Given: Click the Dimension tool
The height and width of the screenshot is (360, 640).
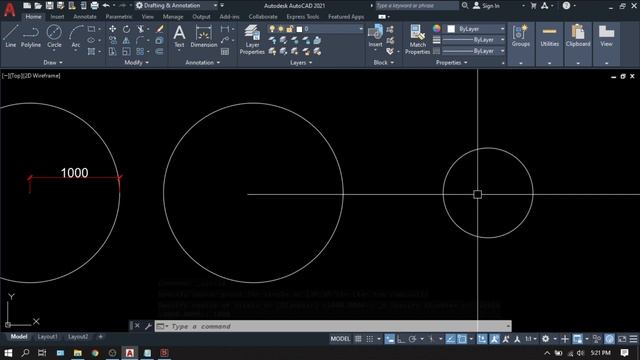Looking at the screenshot, I should pyautogui.click(x=204, y=37).
